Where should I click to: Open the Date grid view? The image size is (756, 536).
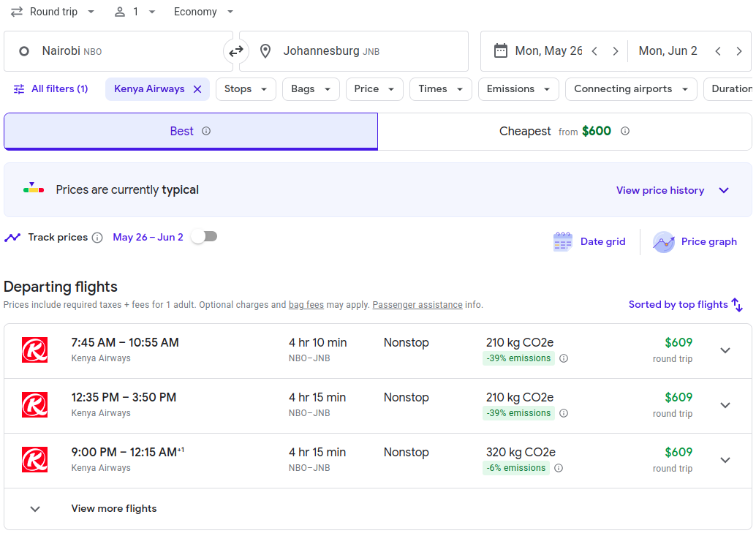point(590,242)
